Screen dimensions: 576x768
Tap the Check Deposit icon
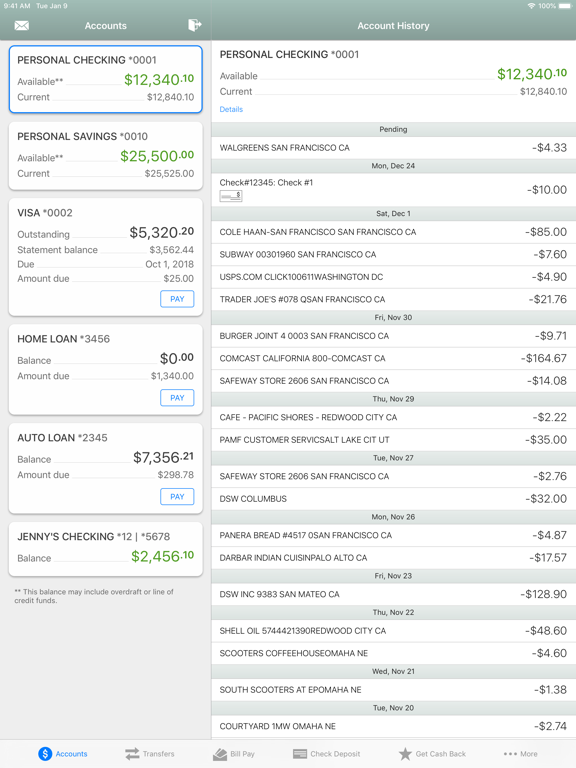(x=300, y=754)
